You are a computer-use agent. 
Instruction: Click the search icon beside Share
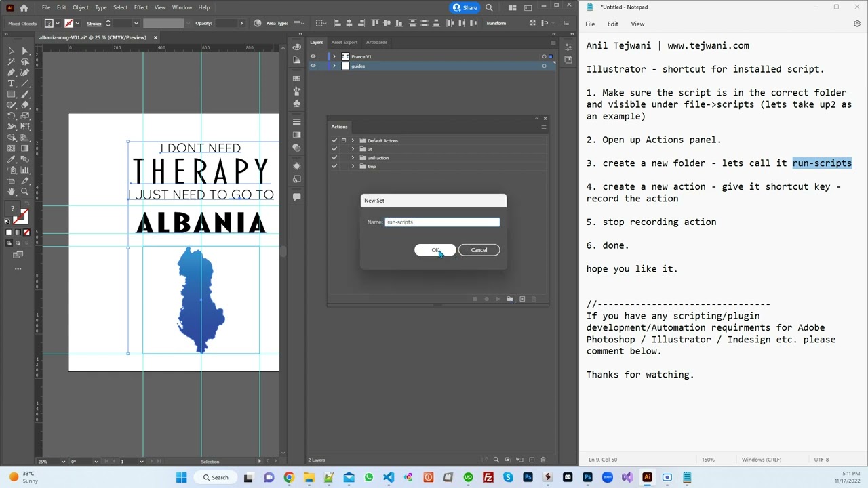[x=489, y=7]
